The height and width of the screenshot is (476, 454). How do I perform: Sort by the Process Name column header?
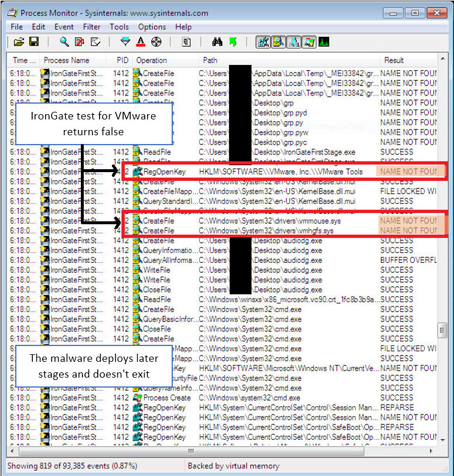(73, 60)
